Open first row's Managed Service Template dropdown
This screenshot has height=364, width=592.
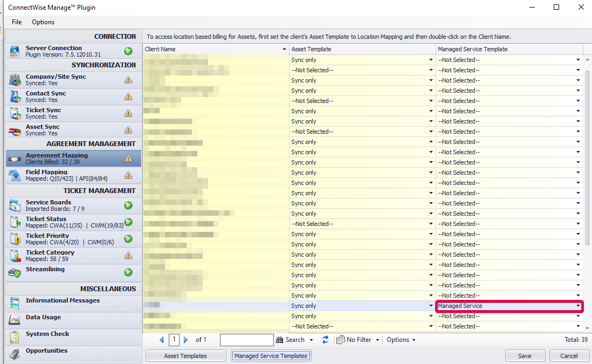click(578, 60)
